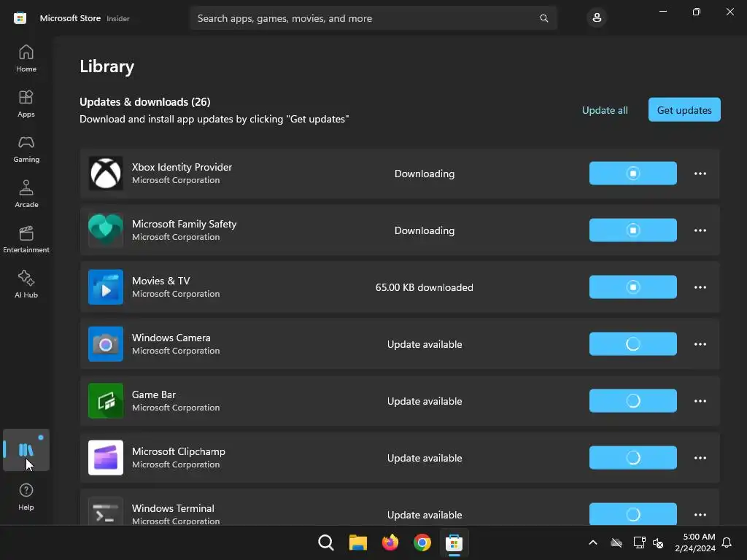
Task: Open the AI Hub section
Action: 26,284
